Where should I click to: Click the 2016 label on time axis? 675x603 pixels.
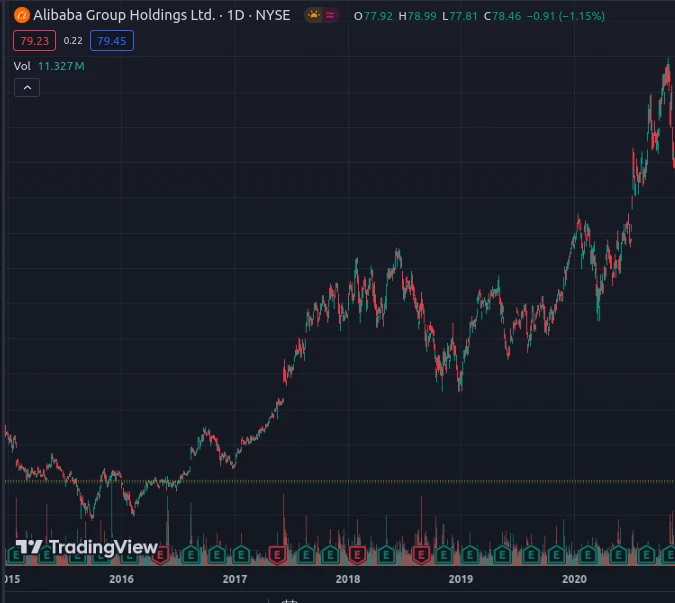[x=121, y=579]
